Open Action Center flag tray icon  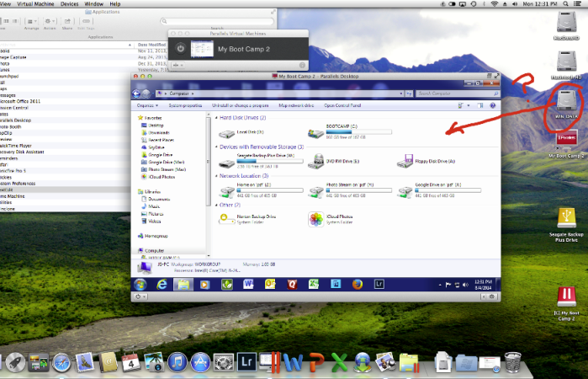pos(448,285)
